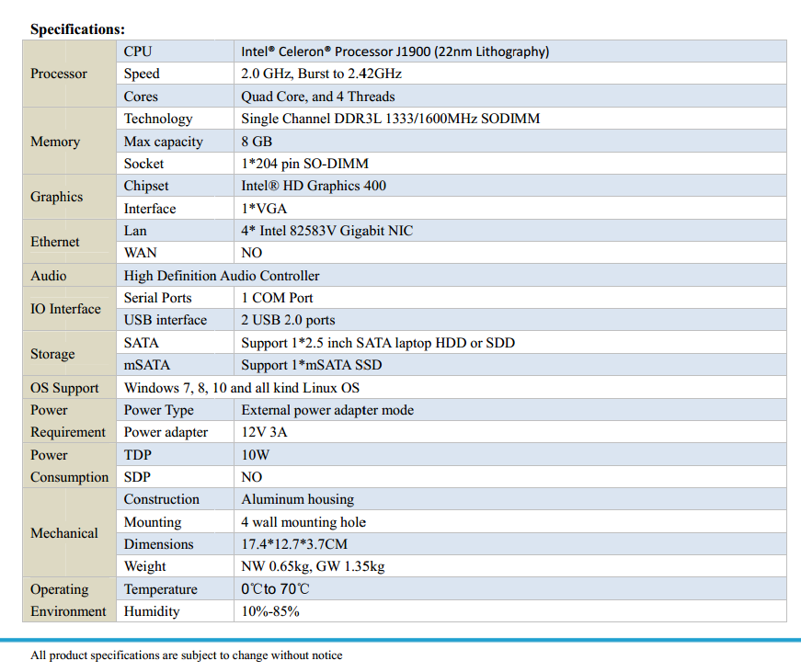Select the 12V 3A power adapter value
The image size is (801, 672).
264,432
